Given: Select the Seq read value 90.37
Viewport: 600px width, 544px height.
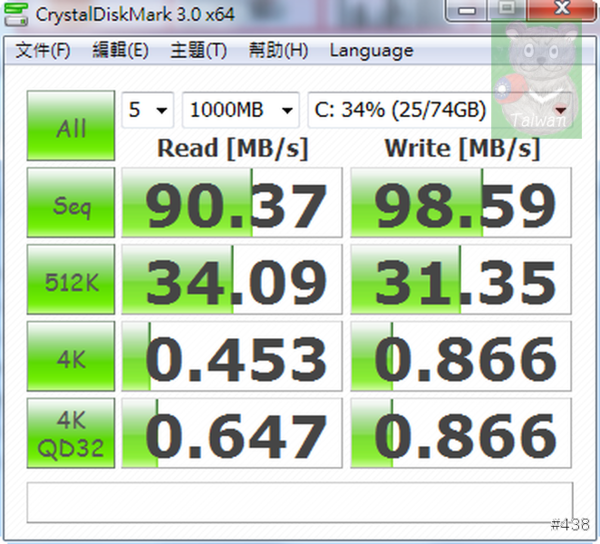Looking at the screenshot, I should pos(232,202).
